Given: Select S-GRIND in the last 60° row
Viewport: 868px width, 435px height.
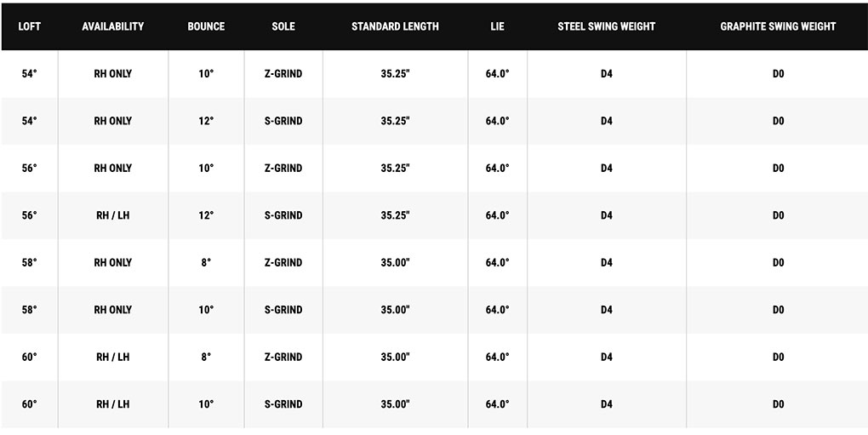Looking at the screenshot, I should [283, 404].
